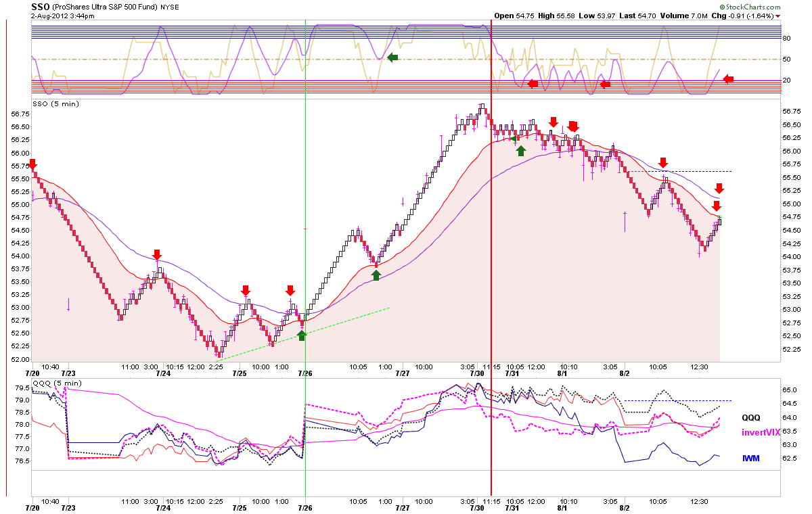The image size is (812, 514).
Task: Click the Volume 7.0M figure
Action: pyautogui.click(x=685, y=16)
